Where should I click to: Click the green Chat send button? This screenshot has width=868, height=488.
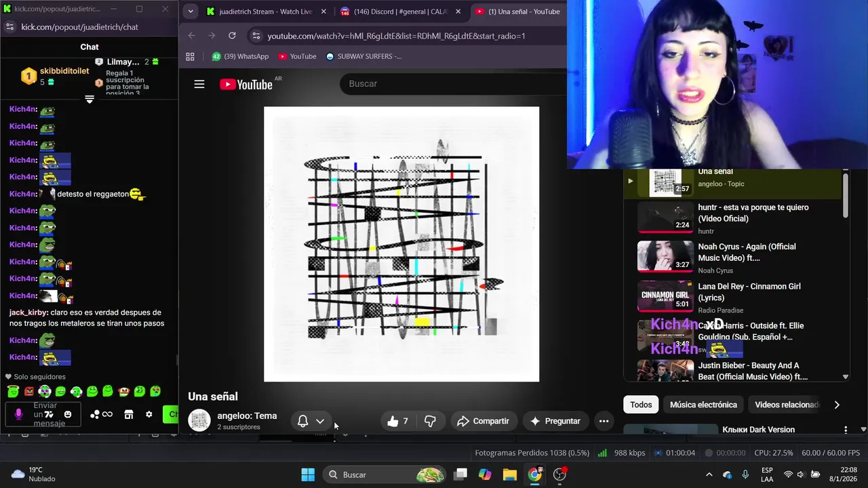coord(172,414)
